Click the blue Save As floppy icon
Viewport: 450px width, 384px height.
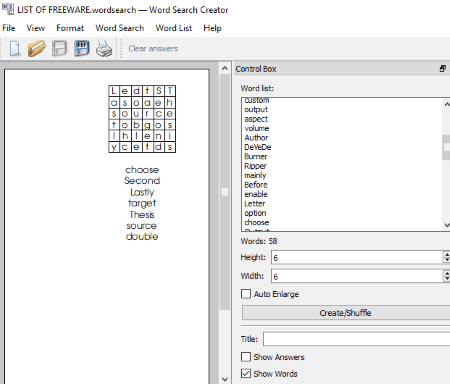82,49
